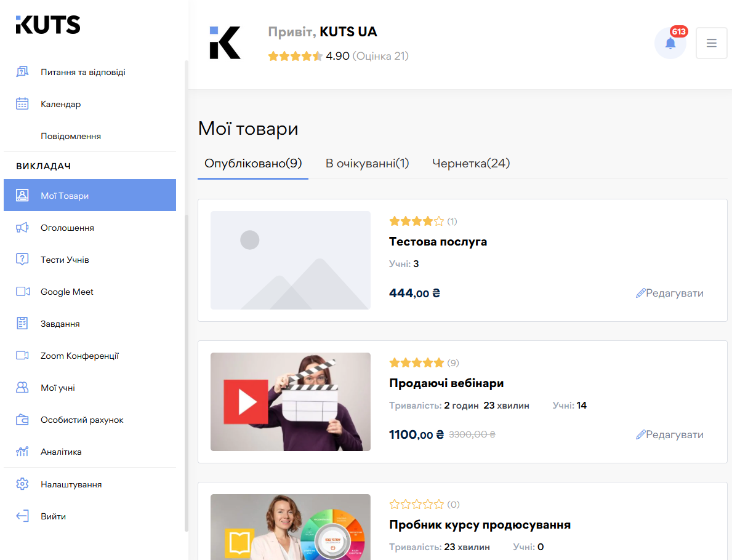Click the Продаючі вебінари video thumbnail
Image resolution: width=732 pixels, height=560 pixels.
click(290, 401)
